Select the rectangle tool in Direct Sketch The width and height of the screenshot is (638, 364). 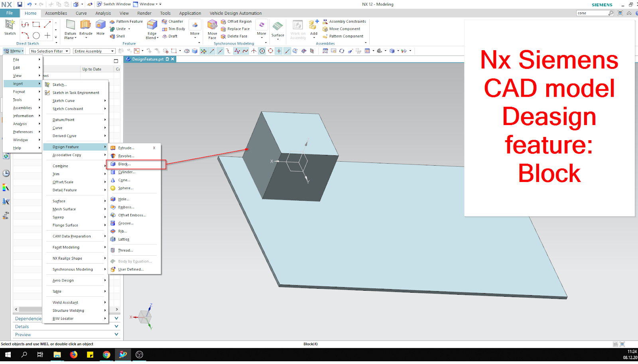[x=36, y=24]
